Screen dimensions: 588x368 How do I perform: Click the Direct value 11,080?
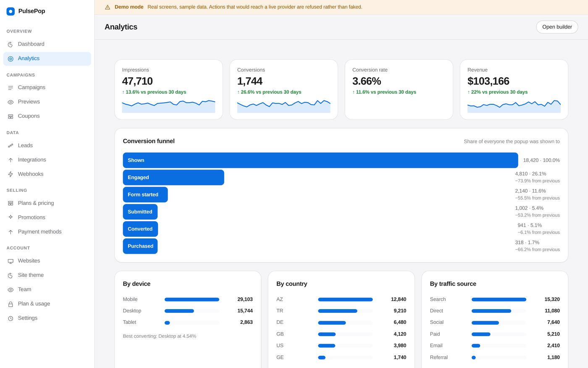[552, 311]
